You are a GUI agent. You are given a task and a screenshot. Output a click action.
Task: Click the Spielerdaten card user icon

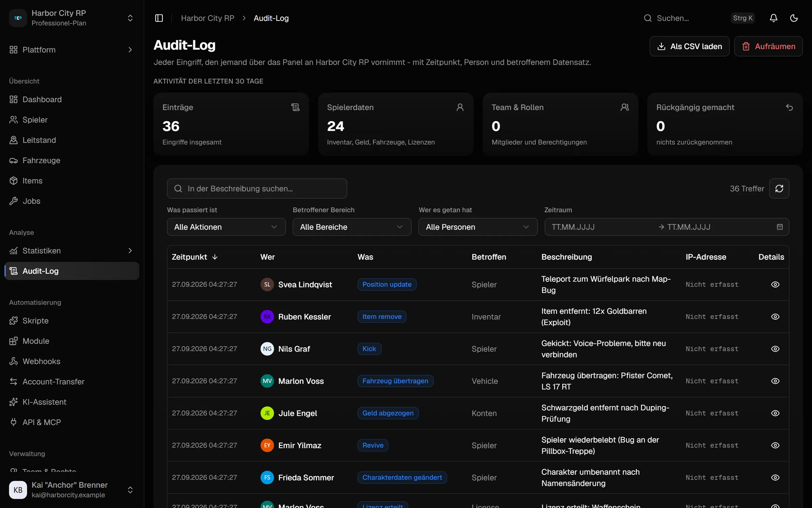click(460, 107)
